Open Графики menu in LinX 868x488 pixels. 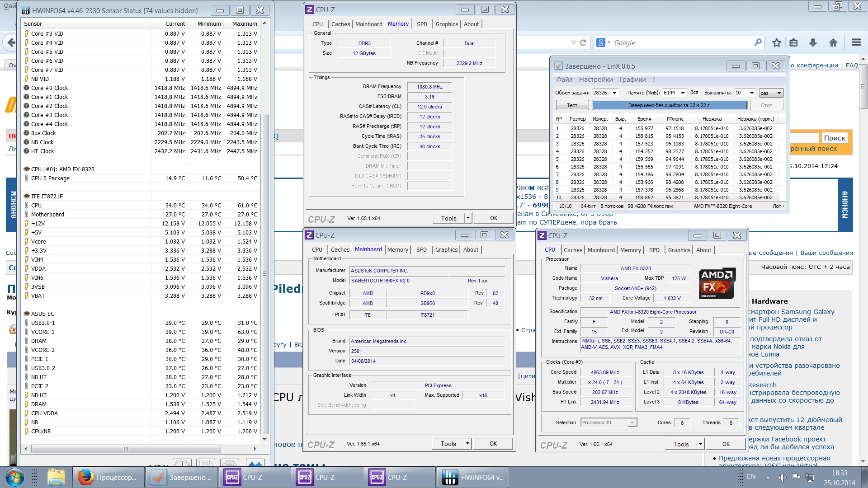632,80
